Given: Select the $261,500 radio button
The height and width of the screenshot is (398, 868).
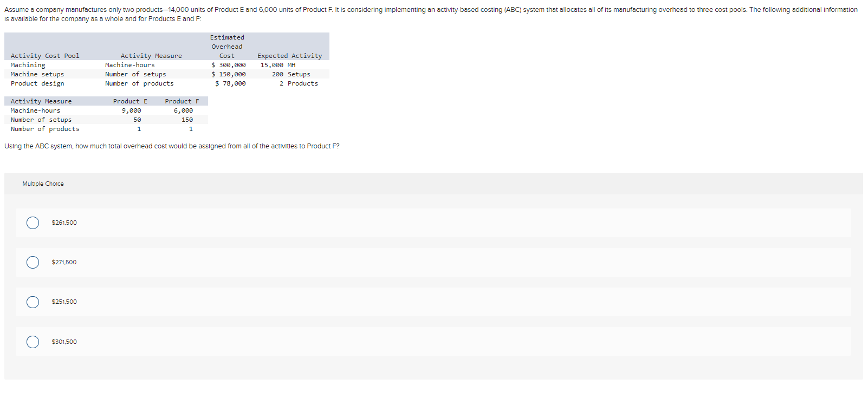Looking at the screenshot, I should [33, 223].
